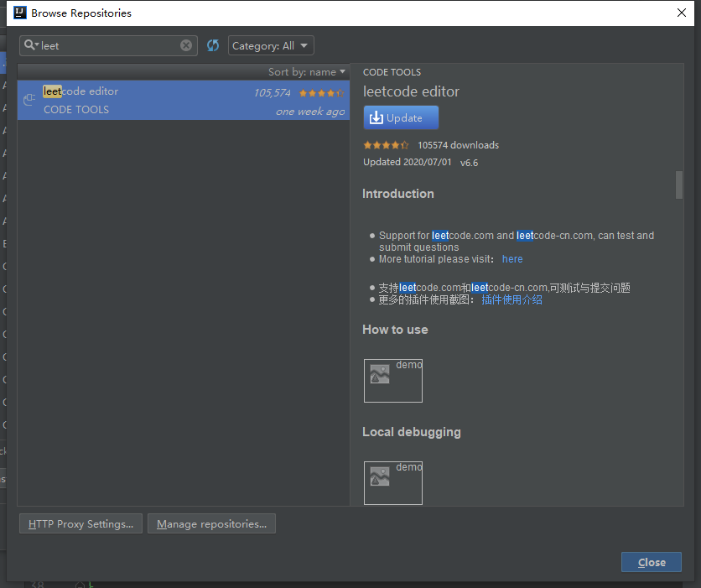The image size is (701, 588).
Task: Click the reload plugin list refresh icon
Action: pyautogui.click(x=213, y=45)
